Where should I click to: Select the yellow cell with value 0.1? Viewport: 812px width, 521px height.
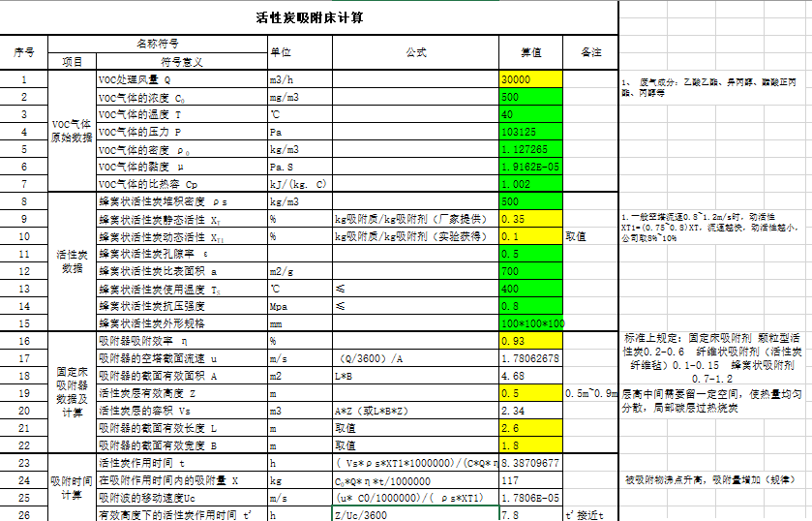(x=530, y=236)
